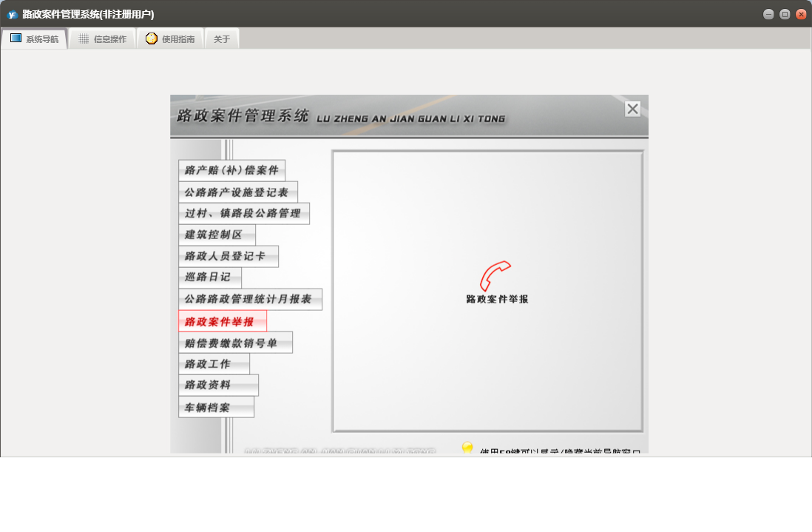Select the 路政工作 button
812x532 pixels.
point(214,364)
